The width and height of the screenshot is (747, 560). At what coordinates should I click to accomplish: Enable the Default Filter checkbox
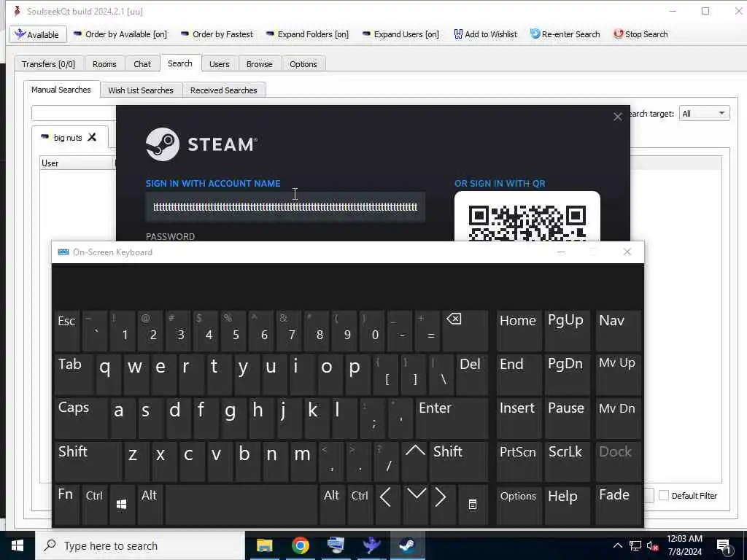[x=664, y=495]
